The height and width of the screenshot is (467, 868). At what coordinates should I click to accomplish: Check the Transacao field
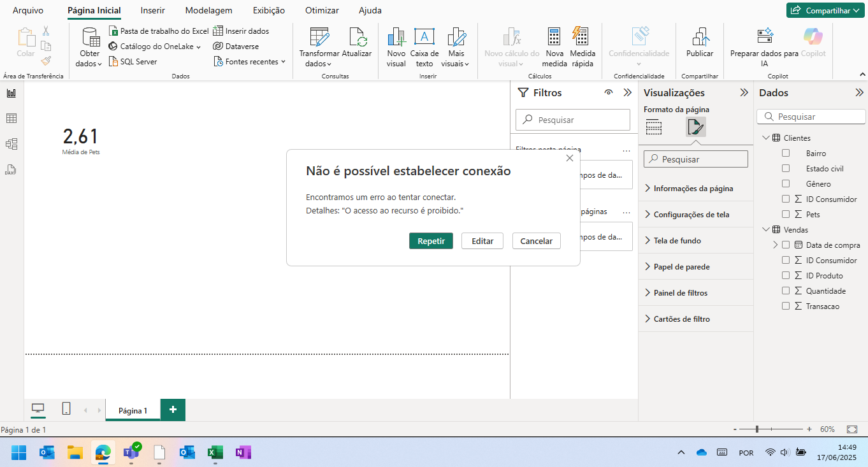[786, 306]
